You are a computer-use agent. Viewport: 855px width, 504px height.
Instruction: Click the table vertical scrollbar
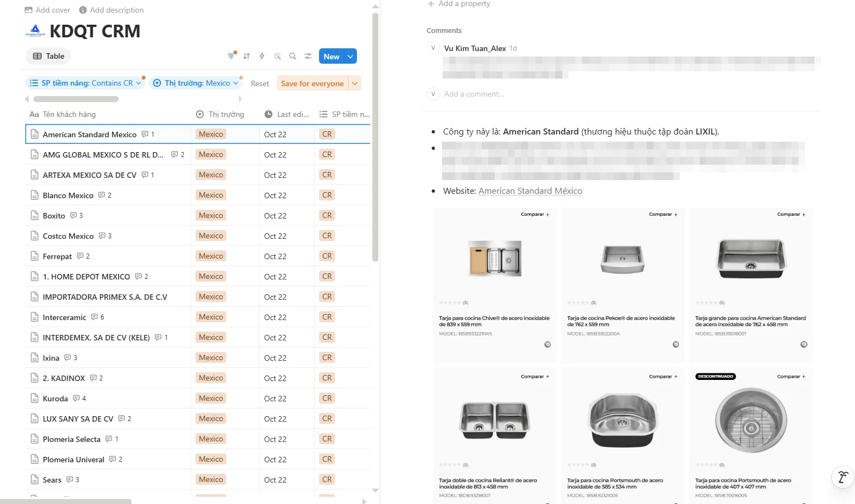(x=376, y=137)
